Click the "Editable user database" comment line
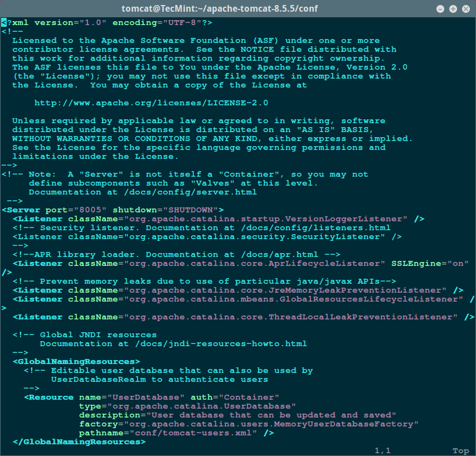The image size is (476, 456). [168, 371]
